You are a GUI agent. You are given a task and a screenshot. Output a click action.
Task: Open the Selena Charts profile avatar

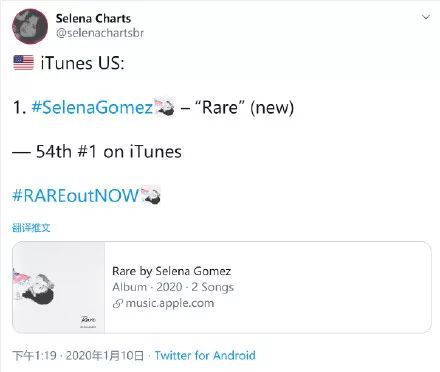click(x=30, y=26)
